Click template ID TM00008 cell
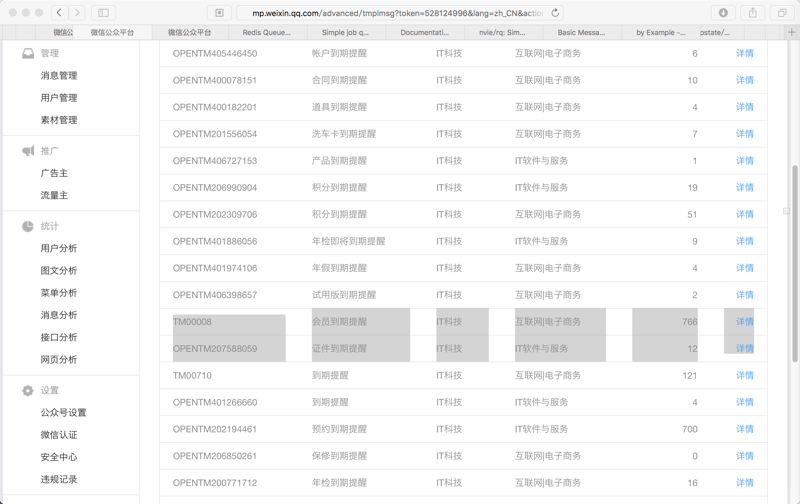Image resolution: width=800 pixels, height=504 pixels. point(192,322)
